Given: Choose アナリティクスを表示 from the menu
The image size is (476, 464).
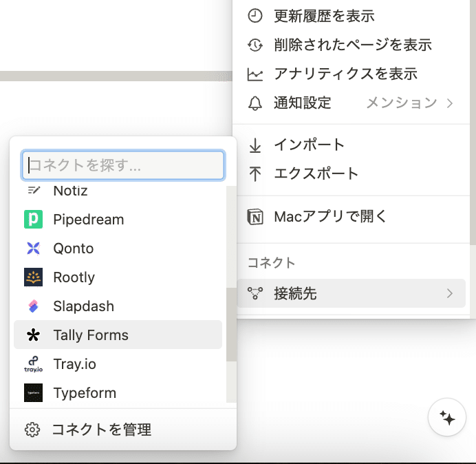Looking at the screenshot, I should [351, 74].
